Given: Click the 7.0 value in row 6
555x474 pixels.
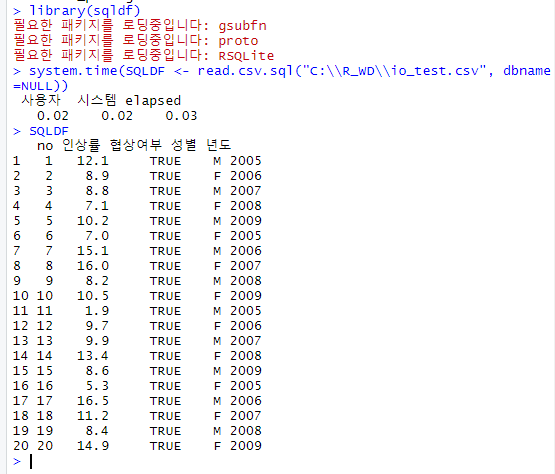Looking at the screenshot, I should pos(97,236).
